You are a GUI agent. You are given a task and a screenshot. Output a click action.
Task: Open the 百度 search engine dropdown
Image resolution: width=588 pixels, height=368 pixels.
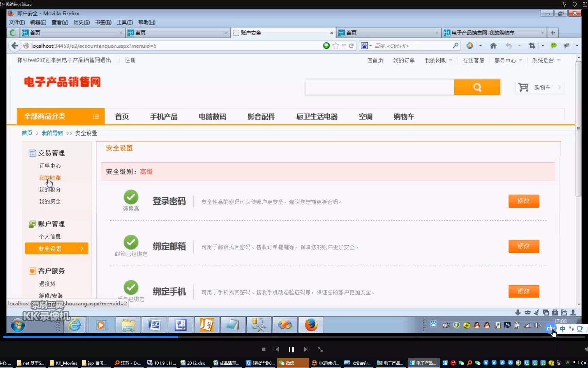[371, 45]
